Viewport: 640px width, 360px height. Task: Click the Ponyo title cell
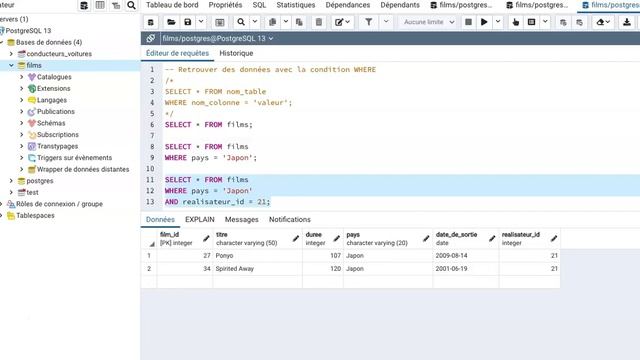click(x=258, y=256)
